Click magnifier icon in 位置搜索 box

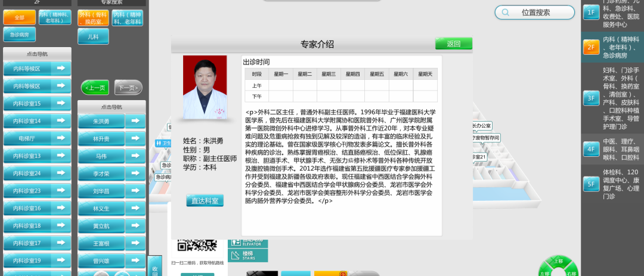coord(506,13)
